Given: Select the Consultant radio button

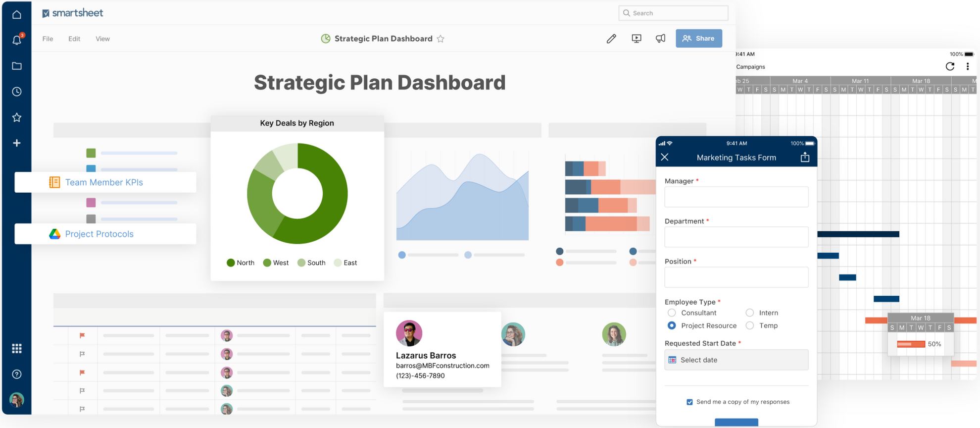Looking at the screenshot, I should pyautogui.click(x=672, y=313).
